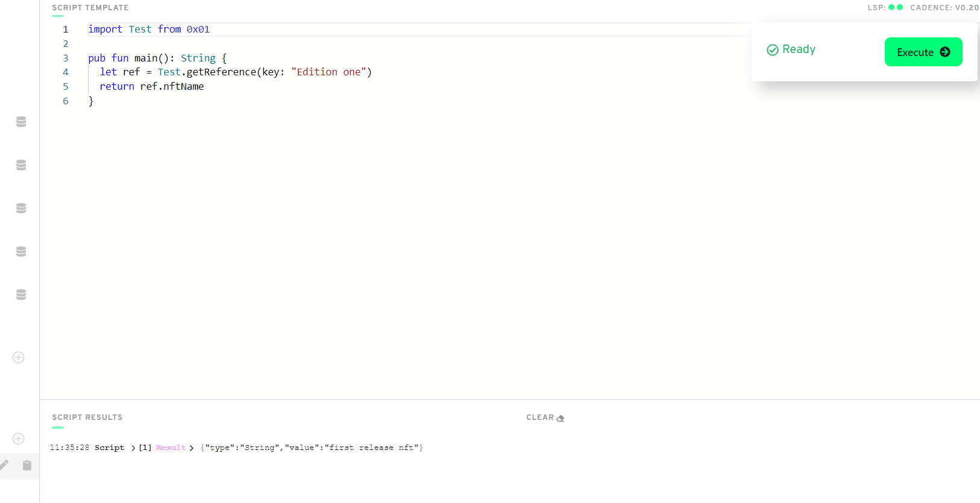Open the topmost account storage icon

[21, 122]
